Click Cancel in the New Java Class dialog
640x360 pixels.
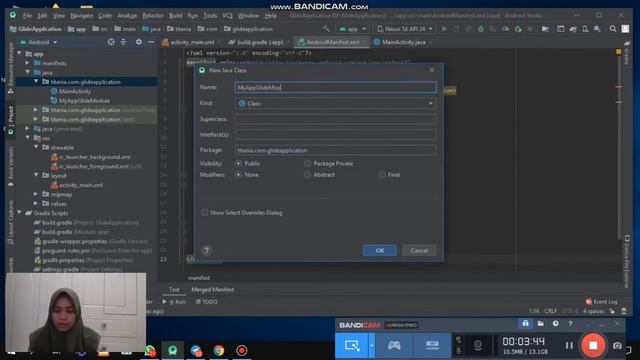coord(419,251)
